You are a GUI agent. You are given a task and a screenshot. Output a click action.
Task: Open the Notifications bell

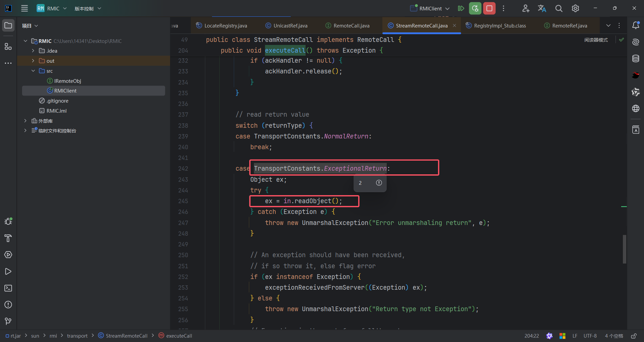(636, 25)
